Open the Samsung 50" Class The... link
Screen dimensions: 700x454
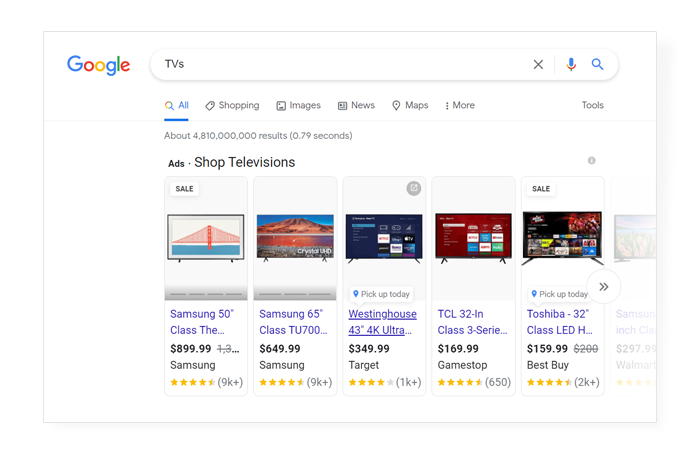202,322
